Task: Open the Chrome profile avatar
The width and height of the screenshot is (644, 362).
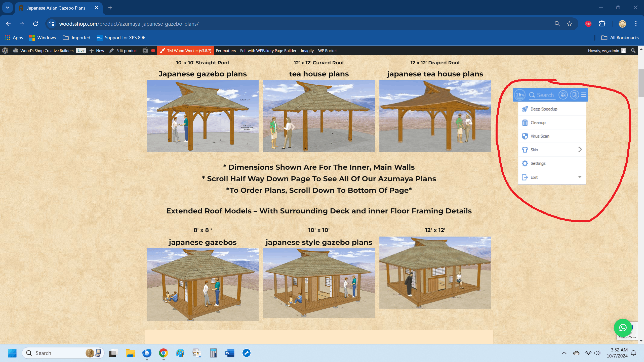Action: tap(622, 24)
